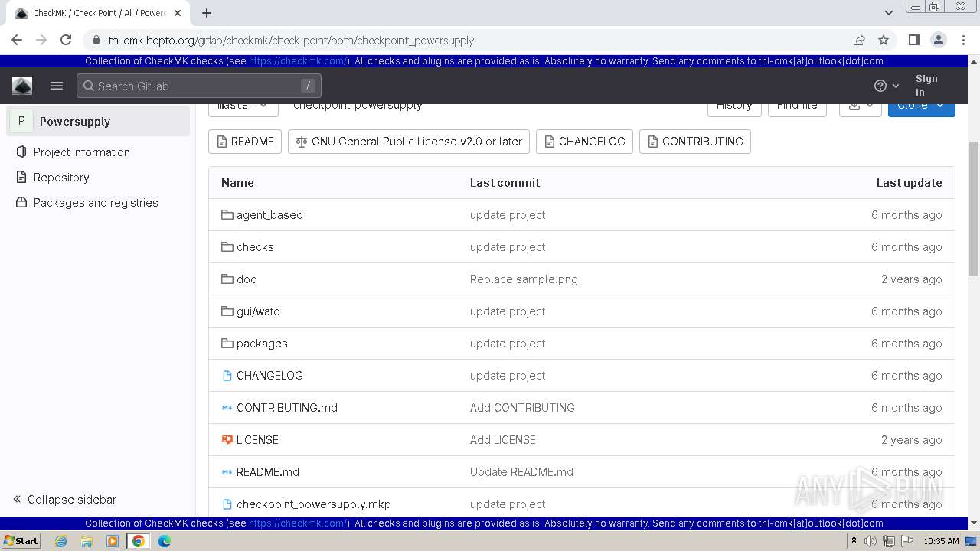Viewport: 980px width, 551px height.
Task: Click the checks folder icon
Action: (227, 246)
